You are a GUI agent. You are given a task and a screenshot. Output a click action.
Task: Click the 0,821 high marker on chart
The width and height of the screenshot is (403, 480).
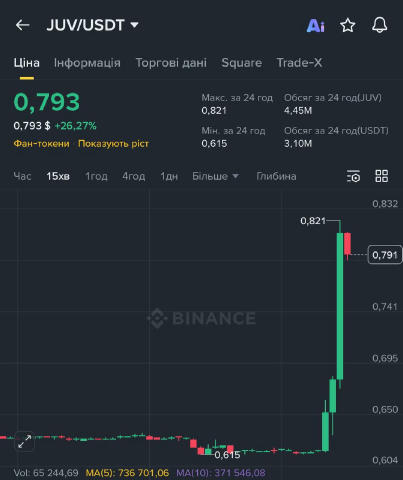[313, 221]
